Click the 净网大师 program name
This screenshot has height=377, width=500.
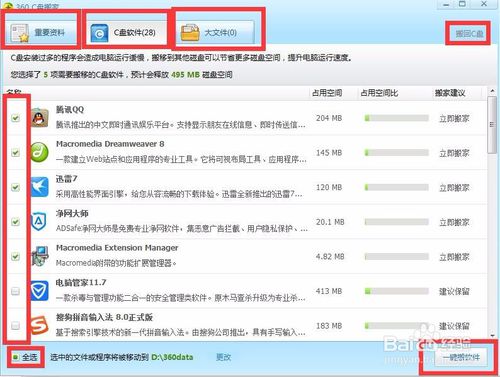[72, 213]
